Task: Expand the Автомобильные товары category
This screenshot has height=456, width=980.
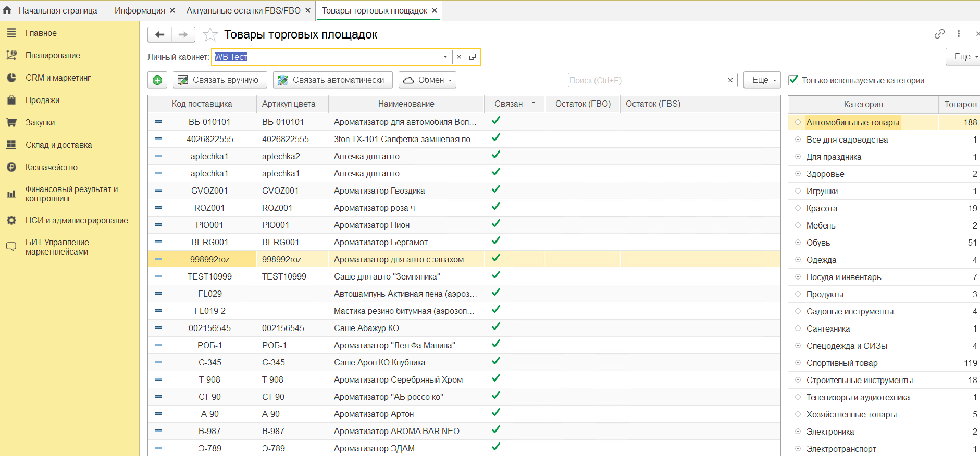Action: pyautogui.click(x=798, y=122)
